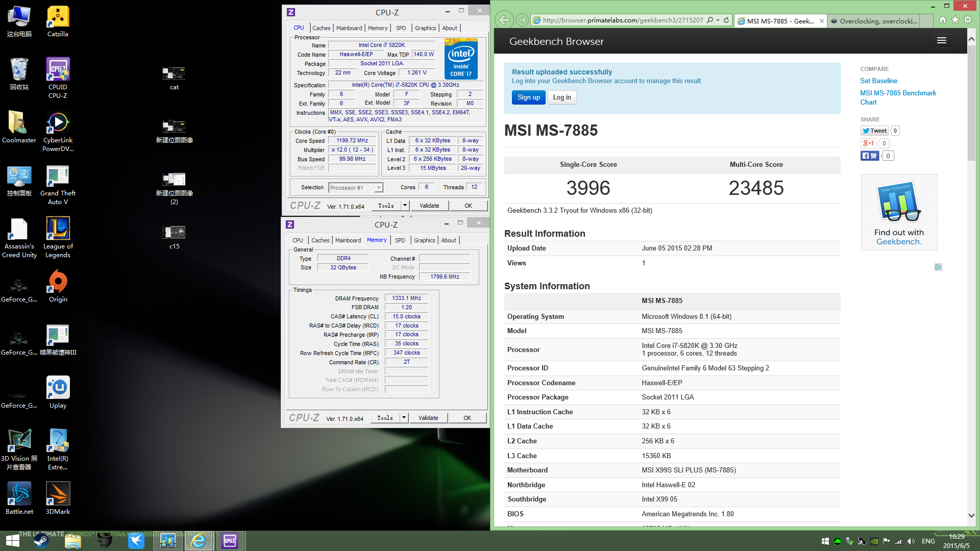Open the Origin desktop icon
980x551 pixels.
coord(58,286)
